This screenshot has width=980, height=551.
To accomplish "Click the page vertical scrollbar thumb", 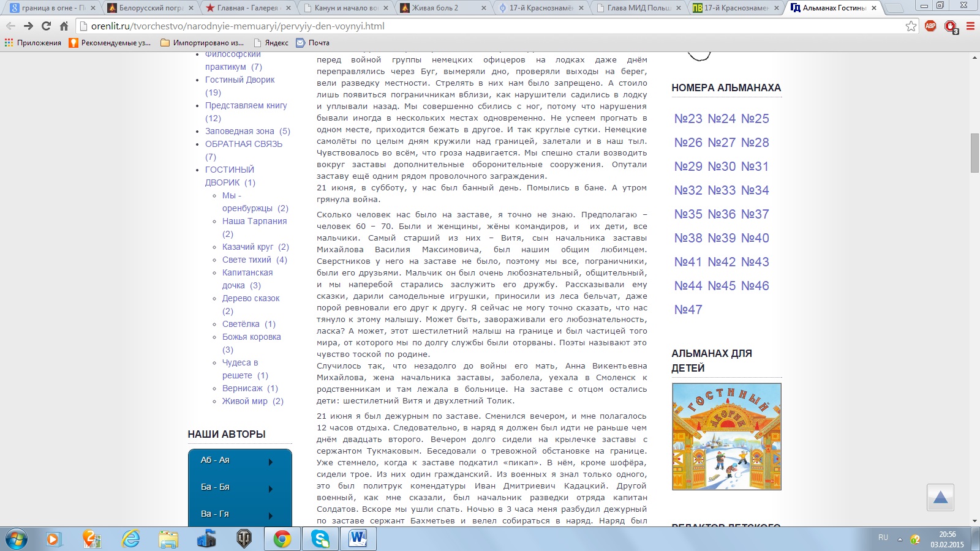I will [x=974, y=153].
